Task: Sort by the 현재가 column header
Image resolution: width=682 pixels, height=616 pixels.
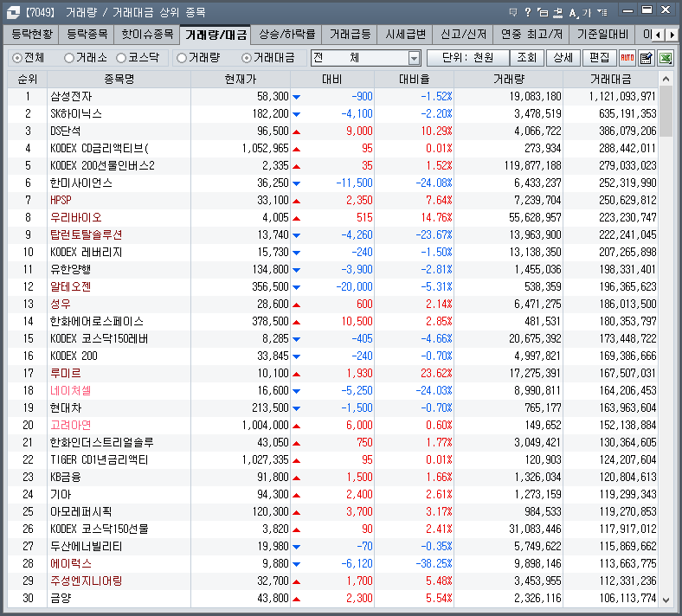Action: click(241, 79)
